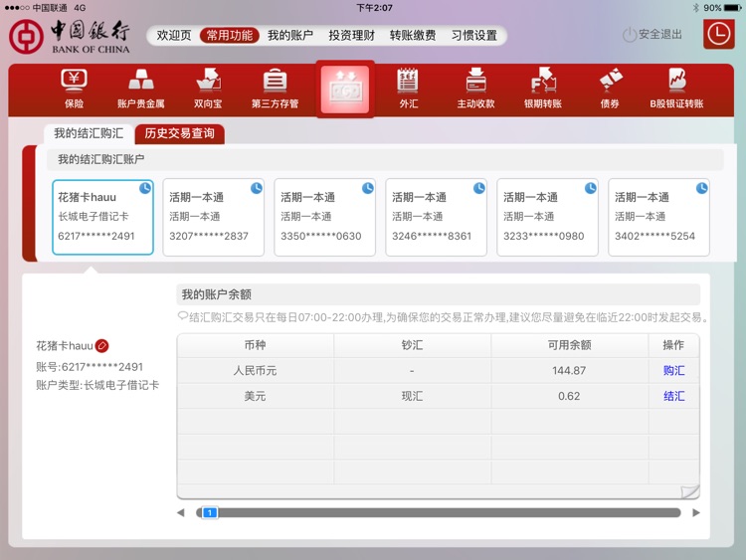Select account card 3350******0630
The height and width of the screenshot is (560, 746).
pos(324,217)
